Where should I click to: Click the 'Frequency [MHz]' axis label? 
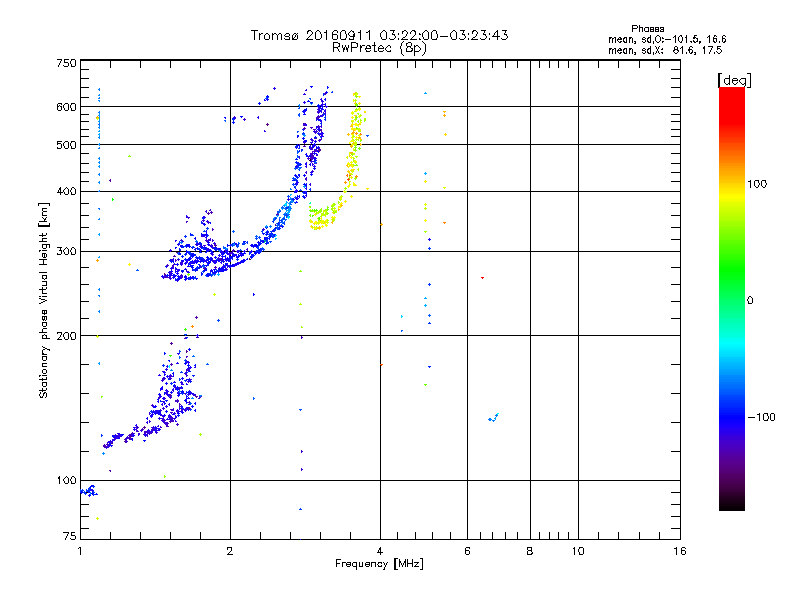pos(379,564)
